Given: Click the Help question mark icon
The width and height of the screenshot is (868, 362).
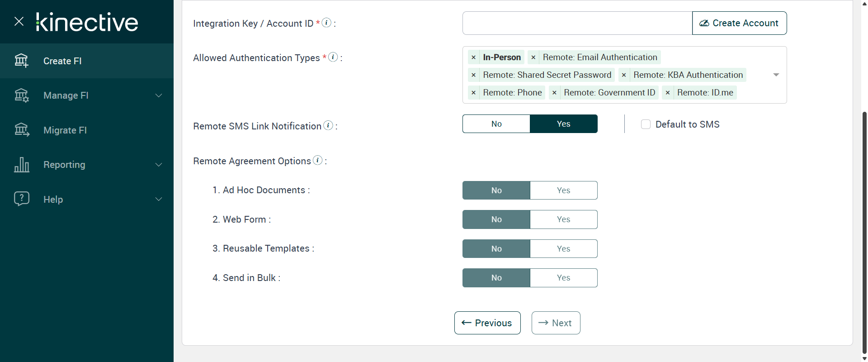Looking at the screenshot, I should [21, 199].
